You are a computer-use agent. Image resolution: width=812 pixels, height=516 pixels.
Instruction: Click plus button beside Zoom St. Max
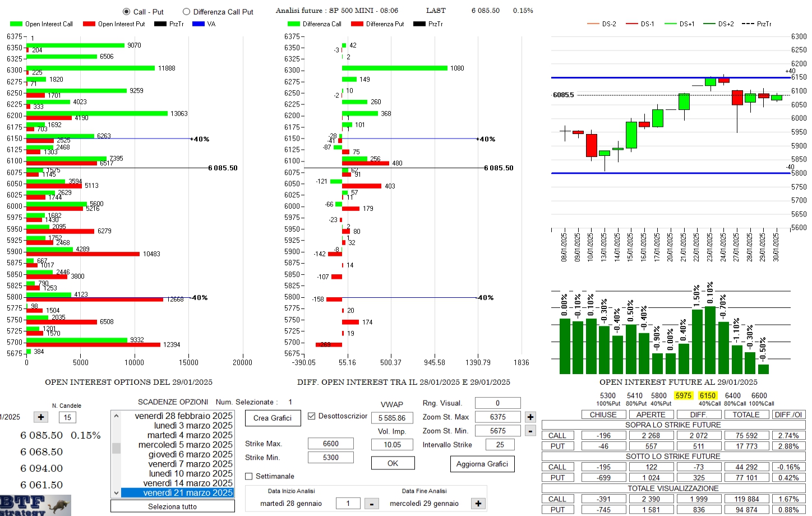(x=530, y=417)
